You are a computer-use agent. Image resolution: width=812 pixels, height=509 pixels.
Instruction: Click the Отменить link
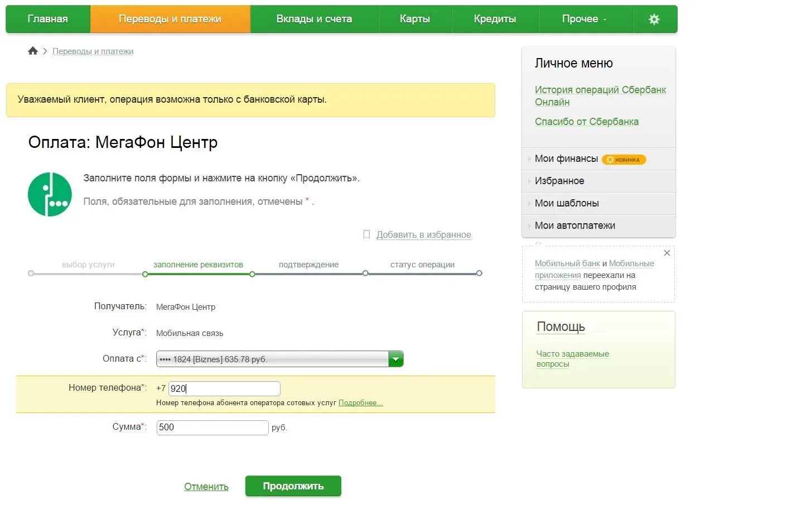click(206, 487)
